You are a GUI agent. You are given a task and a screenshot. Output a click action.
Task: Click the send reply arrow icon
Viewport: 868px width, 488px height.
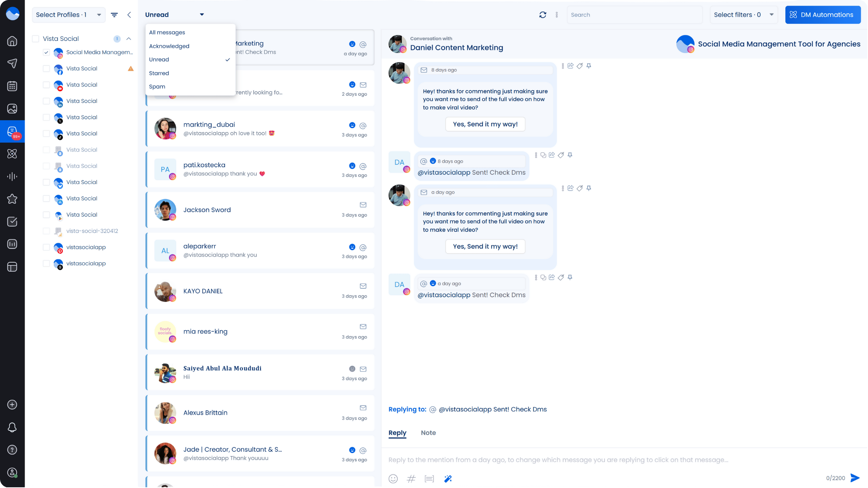[855, 478]
